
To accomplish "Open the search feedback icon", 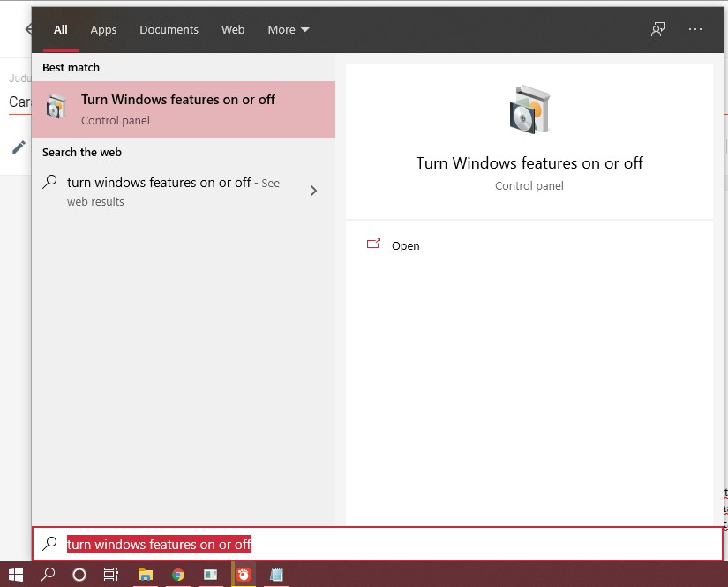I will pos(658,29).
